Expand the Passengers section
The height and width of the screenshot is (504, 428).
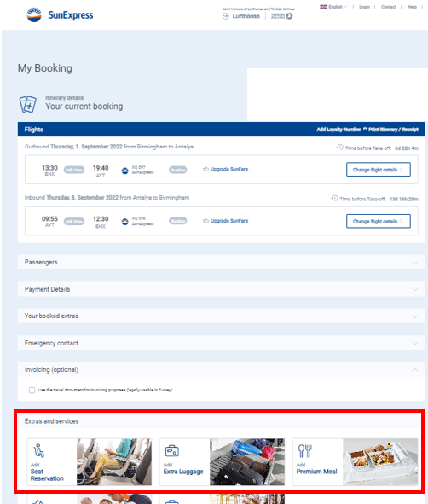[221, 262]
